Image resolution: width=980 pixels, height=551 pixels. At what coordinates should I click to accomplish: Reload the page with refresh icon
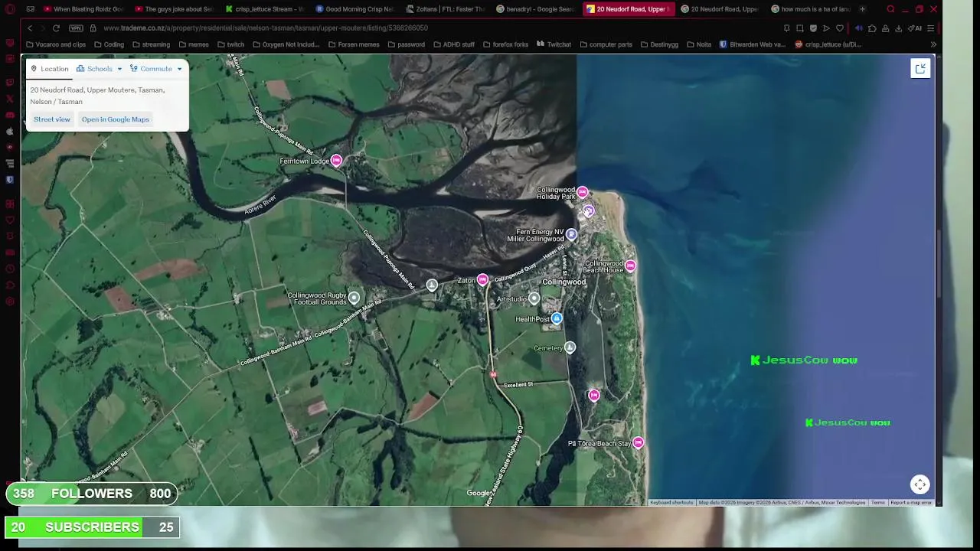pos(56,28)
